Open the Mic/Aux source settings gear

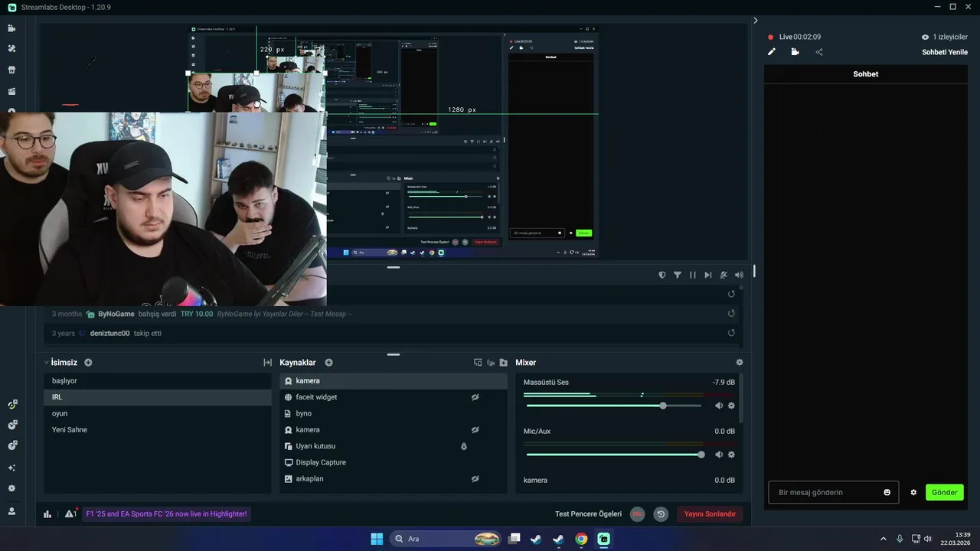[x=731, y=455]
